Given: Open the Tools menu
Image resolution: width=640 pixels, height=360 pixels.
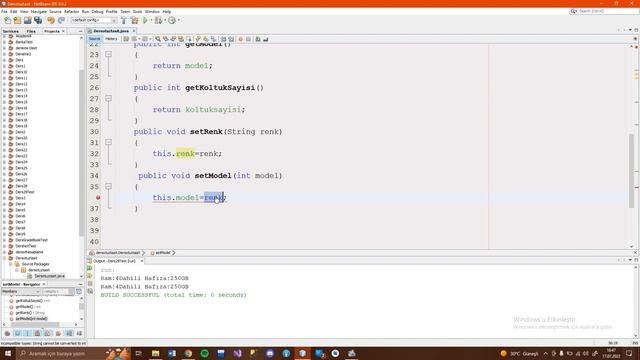Looking at the screenshot, I should pyautogui.click(x=137, y=12).
